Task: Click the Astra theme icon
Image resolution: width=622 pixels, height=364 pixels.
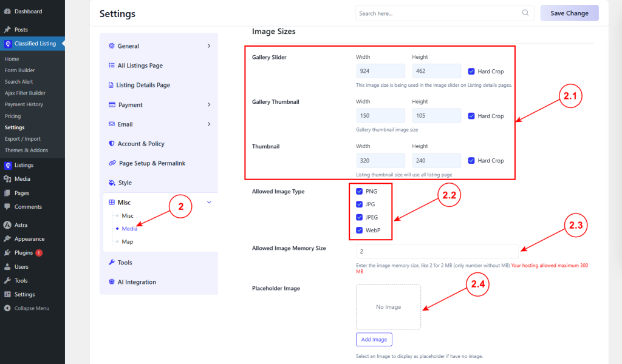Action: [x=7, y=225]
